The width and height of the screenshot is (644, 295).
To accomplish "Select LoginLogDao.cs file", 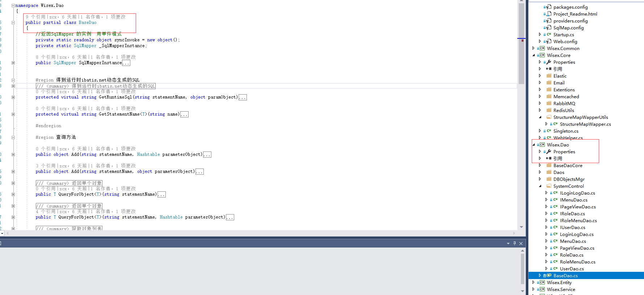I will pos(576,234).
